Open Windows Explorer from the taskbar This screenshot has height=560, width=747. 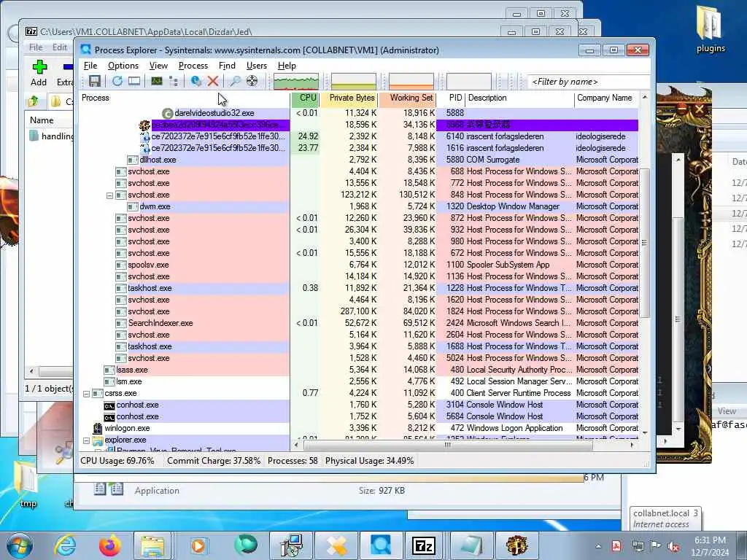152,545
